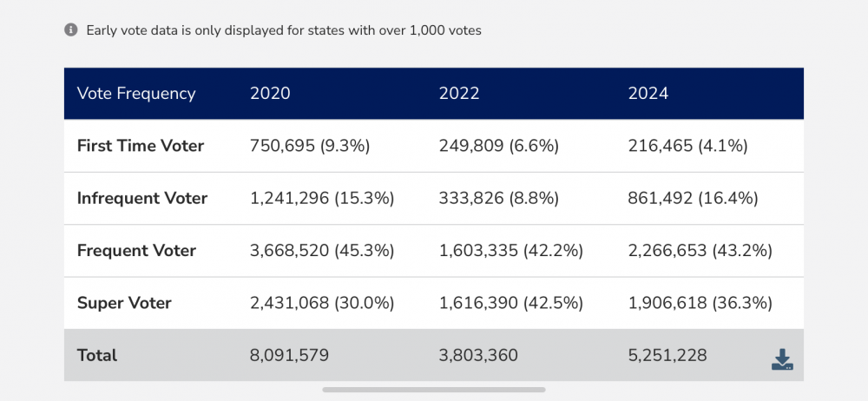
Task: Click the Infrequent Voter row label
Action: (142, 199)
